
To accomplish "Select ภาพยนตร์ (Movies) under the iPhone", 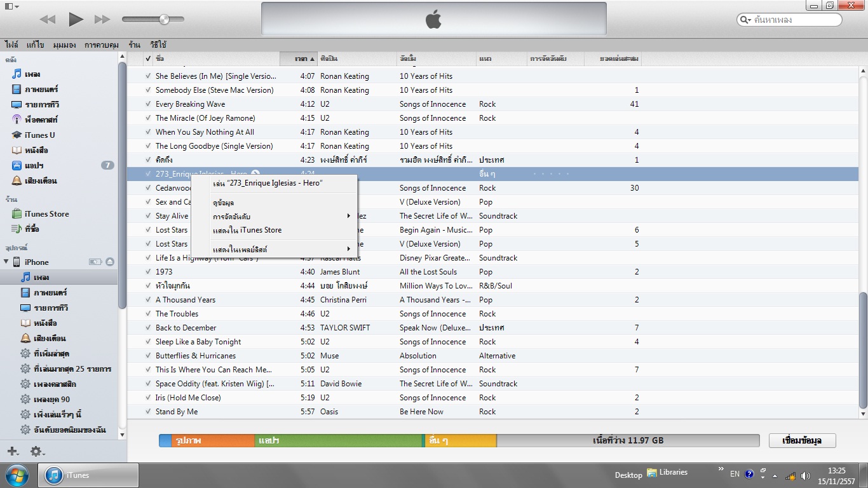I will 50,292.
